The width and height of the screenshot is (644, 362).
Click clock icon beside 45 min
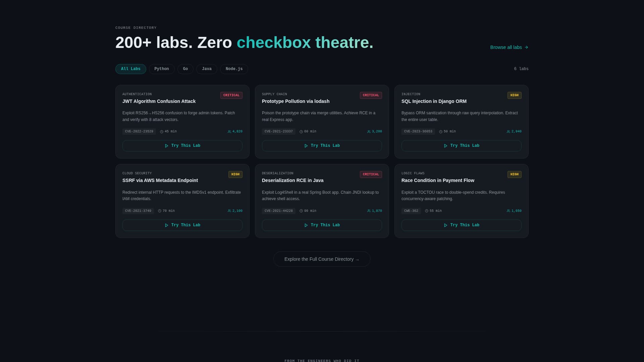click(x=162, y=132)
